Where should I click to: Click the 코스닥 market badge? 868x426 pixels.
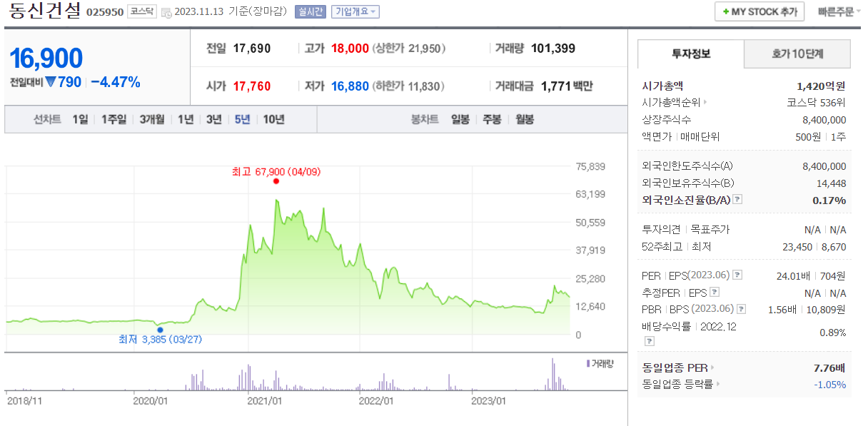pyautogui.click(x=141, y=12)
